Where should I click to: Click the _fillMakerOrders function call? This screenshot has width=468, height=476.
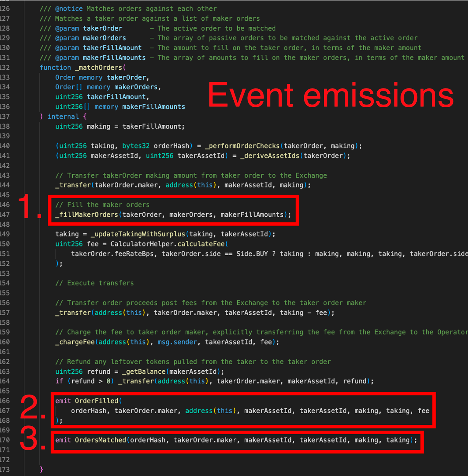[87, 215]
